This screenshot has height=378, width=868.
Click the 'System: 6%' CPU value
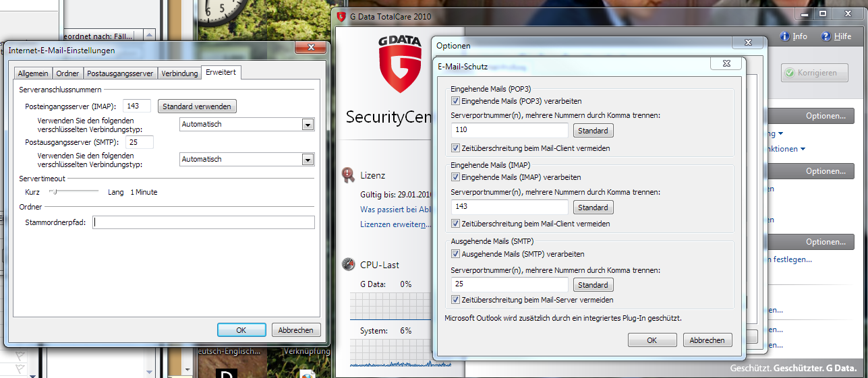coord(386,331)
